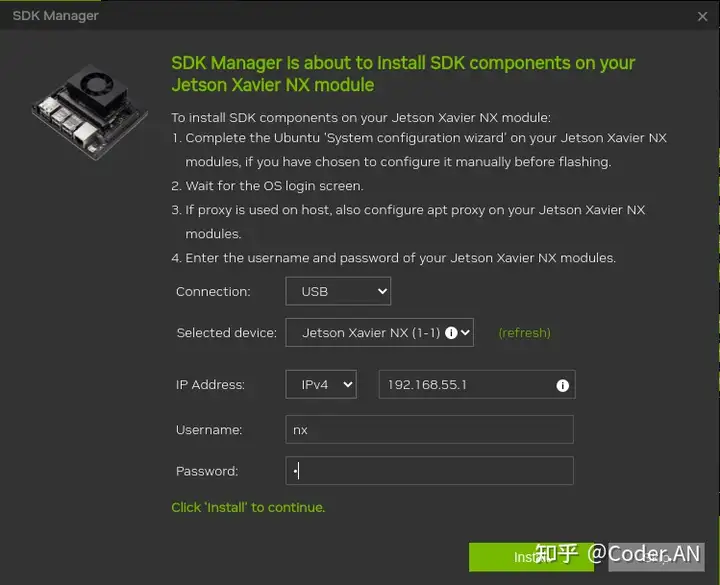Viewport: 720px width, 585px height.
Task: Click the 'Password:' label
Action: click(x=207, y=471)
